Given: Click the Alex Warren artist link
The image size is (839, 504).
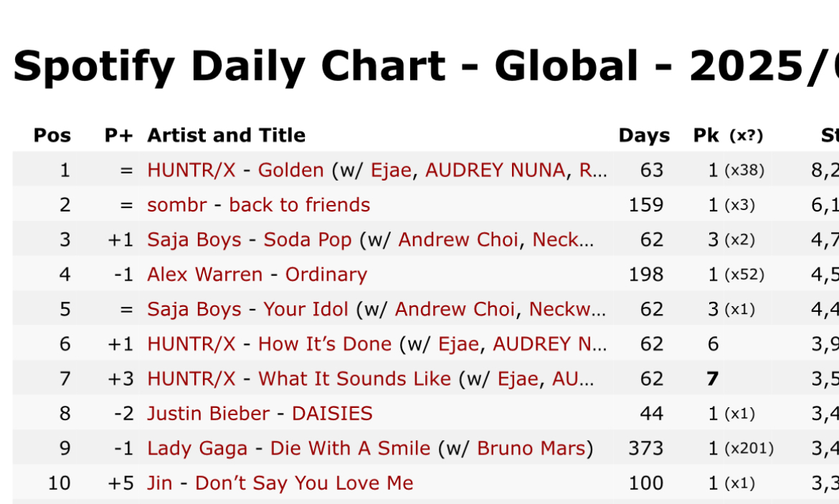Looking at the screenshot, I should (204, 275).
